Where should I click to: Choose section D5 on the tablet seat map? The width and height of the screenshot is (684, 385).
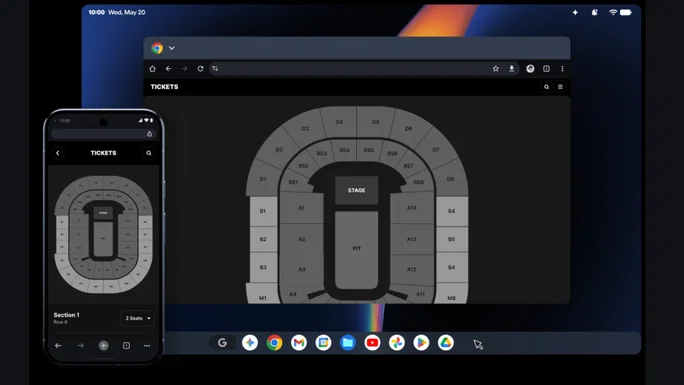(x=376, y=122)
